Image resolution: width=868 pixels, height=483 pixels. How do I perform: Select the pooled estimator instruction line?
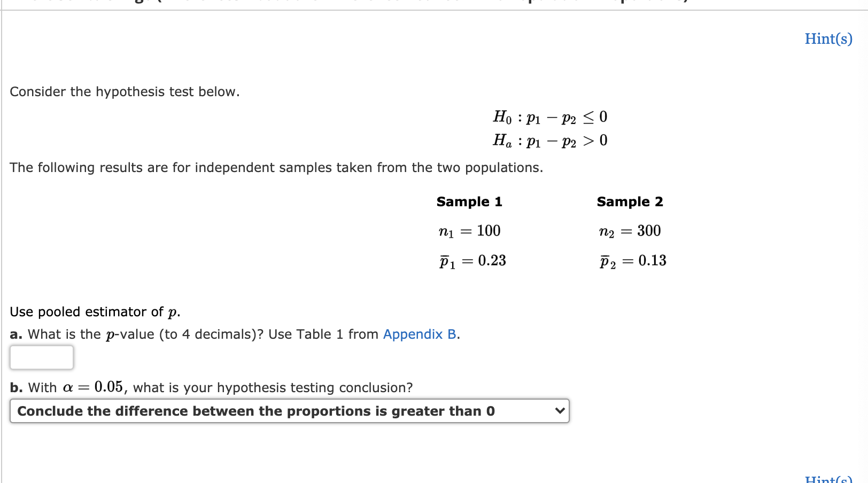[95, 311]
